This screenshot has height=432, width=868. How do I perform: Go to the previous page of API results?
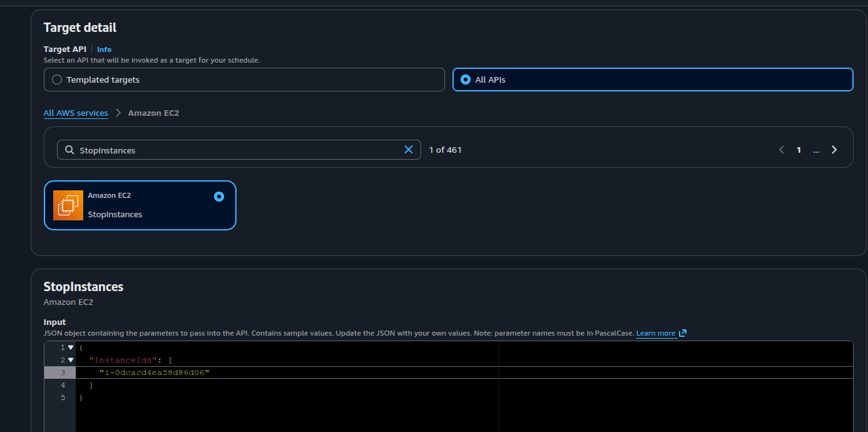tap(781, 150)
